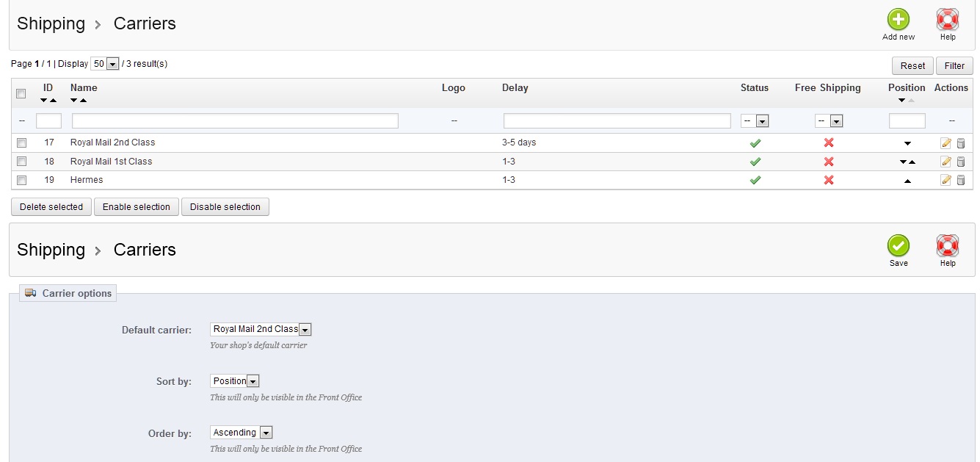Image resolution: width=980 pixels, height=462 pixels.
Task: Click ID 17 cell
Action: tap(49, 142)
